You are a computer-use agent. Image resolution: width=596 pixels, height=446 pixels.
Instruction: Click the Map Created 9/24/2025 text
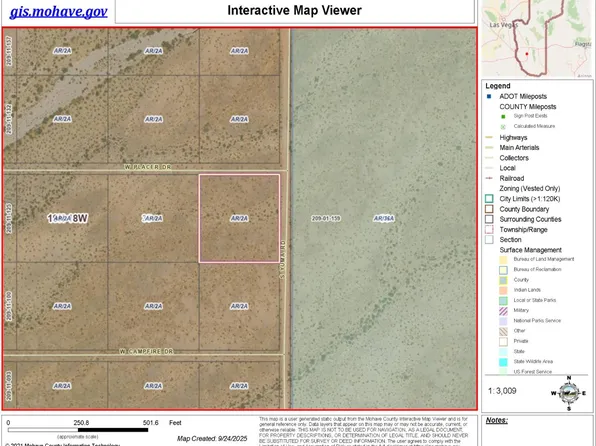click(212, 438)
